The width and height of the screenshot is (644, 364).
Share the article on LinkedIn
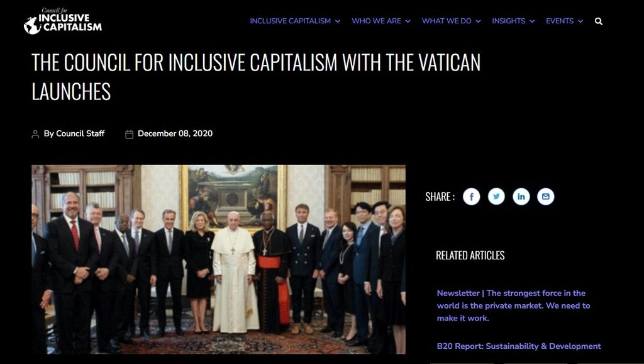tap(521, 196)
